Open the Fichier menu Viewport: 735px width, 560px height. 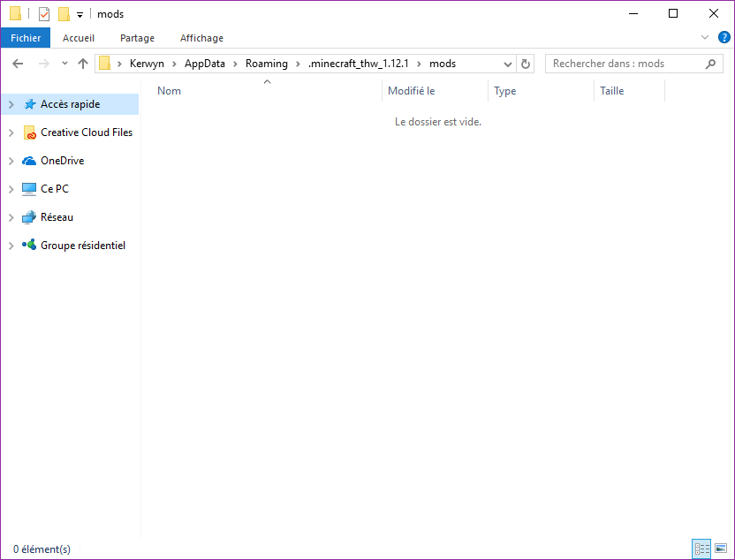[x=26, y=38]
